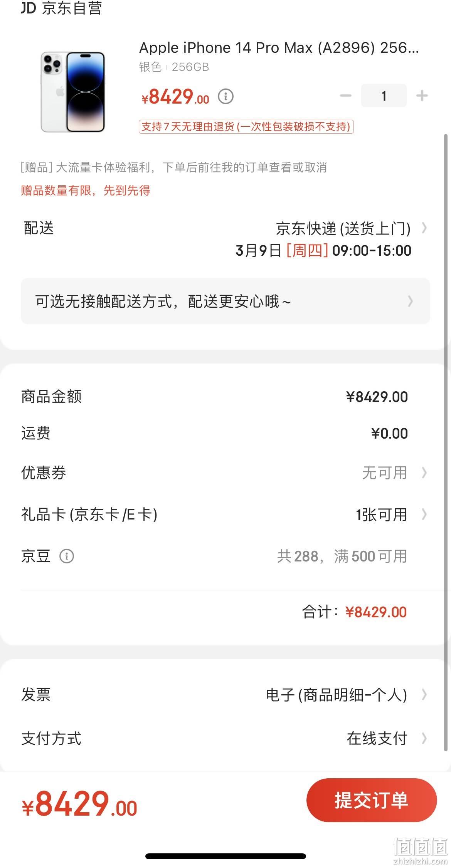Submit the order with 提交订单
Screen dimensions: 451x868
coord(372,800)
